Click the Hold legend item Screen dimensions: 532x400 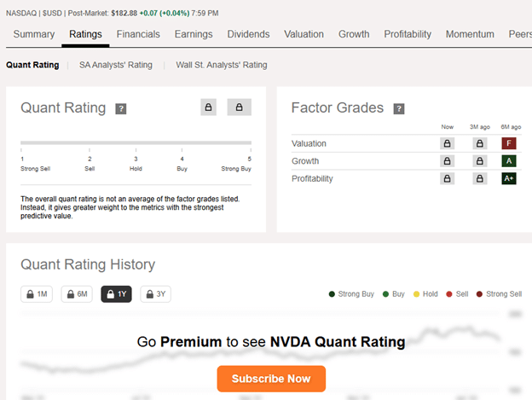click(x=425, y=294)
